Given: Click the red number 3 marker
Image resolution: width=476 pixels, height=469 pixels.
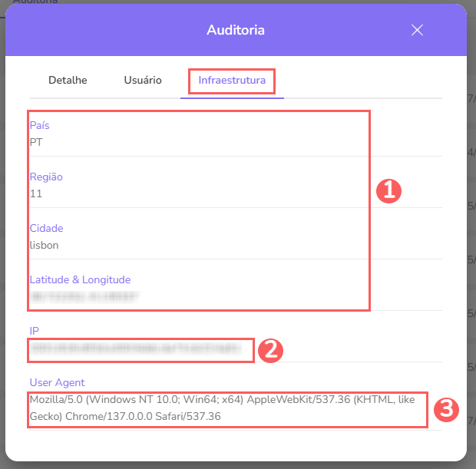Looking at the screenshot, I should coord(446,409).
